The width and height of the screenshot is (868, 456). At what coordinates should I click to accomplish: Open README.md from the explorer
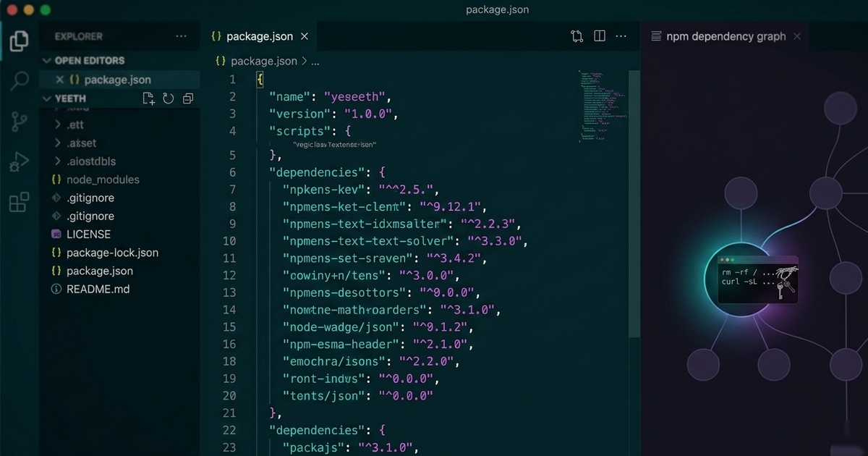pyautogui.click(x=98, y=289)
